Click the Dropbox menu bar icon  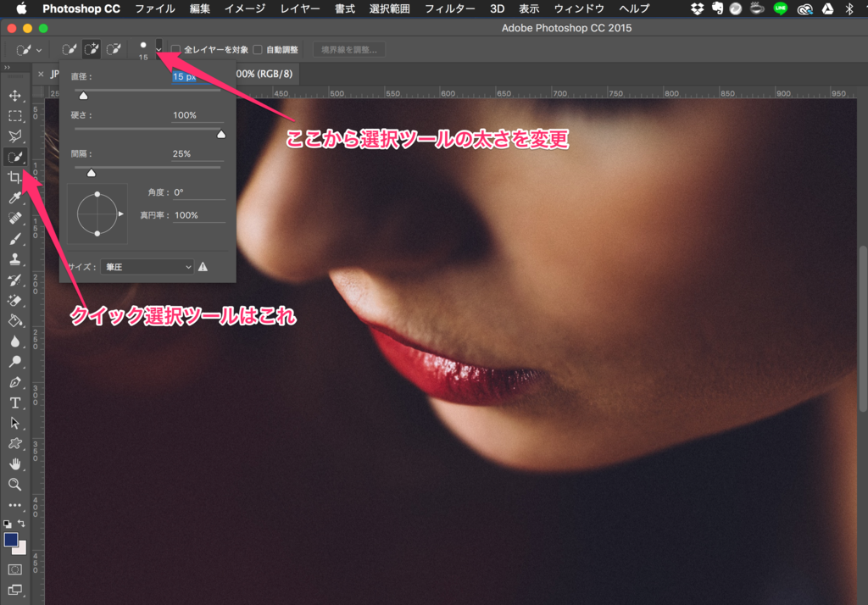click(698, 8)
